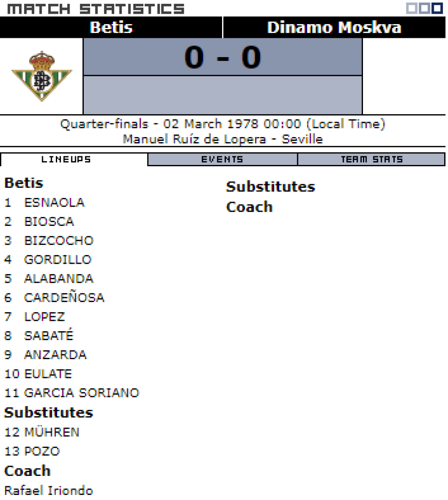Show the Team Stats tab
448x500 pixels.
pyautogui.click(x=371, y=160)
